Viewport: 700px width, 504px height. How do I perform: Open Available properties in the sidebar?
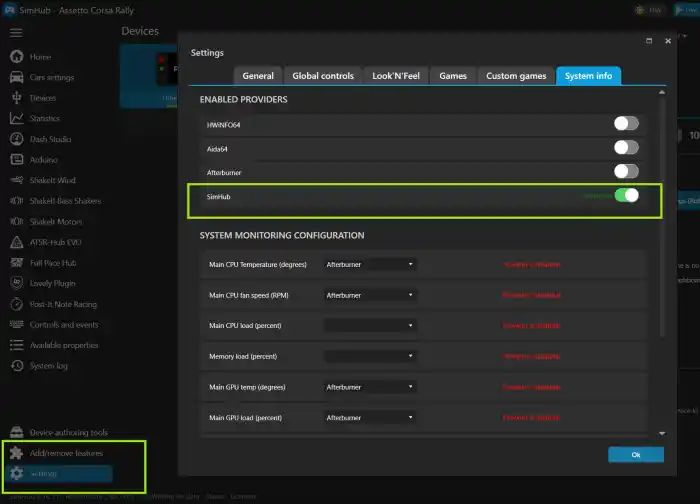(64, 346)
